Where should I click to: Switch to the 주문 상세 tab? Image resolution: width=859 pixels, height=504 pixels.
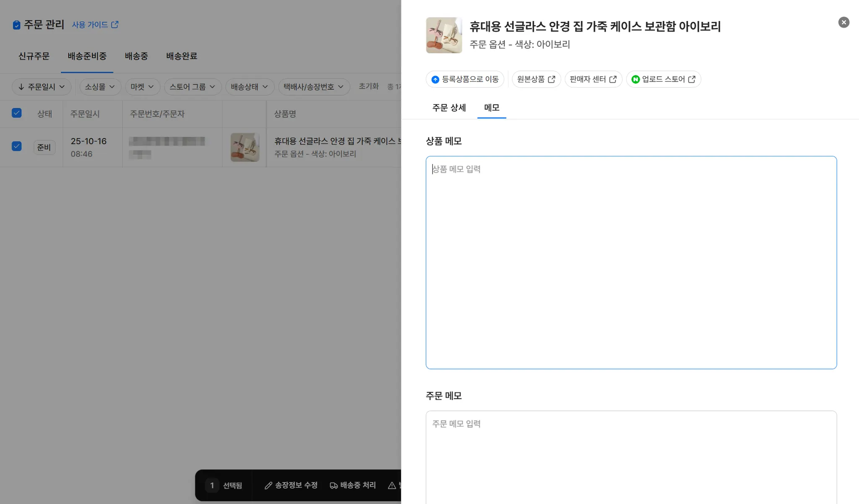[x=449, y=108]
